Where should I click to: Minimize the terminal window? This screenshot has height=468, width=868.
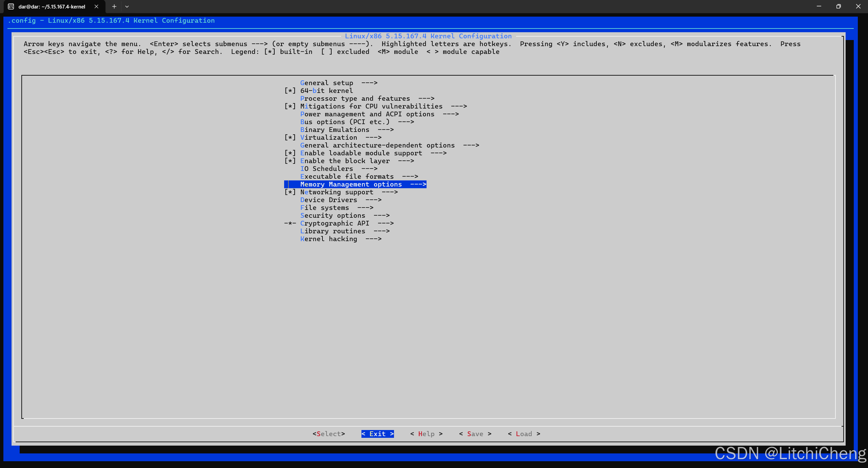[x=819, y=6]
